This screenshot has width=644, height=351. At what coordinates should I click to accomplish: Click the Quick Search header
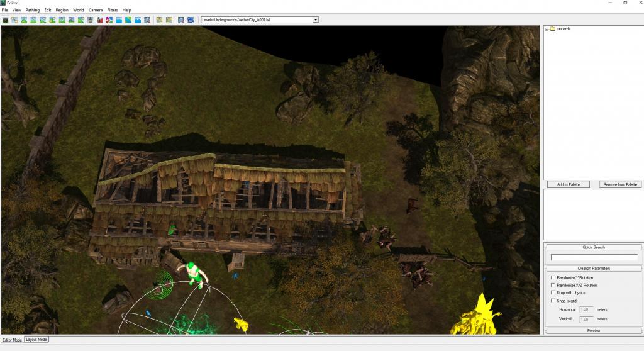[594, 247]
